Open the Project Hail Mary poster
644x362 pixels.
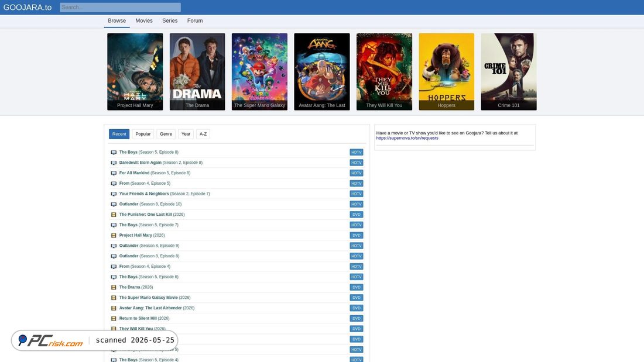pos(135,71)
